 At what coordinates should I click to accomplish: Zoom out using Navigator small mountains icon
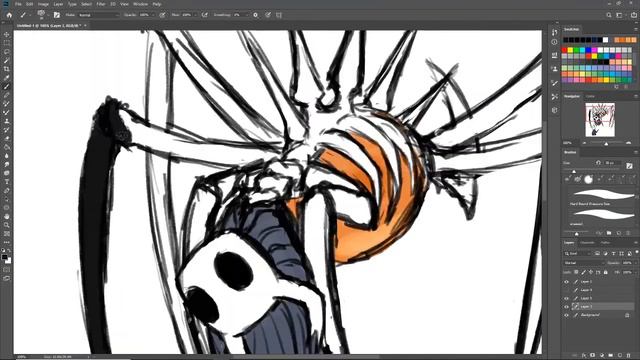[x=584, y=143]
